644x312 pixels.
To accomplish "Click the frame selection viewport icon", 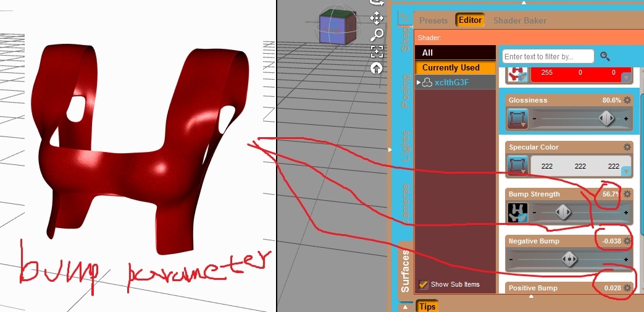I will coord(377,51).
